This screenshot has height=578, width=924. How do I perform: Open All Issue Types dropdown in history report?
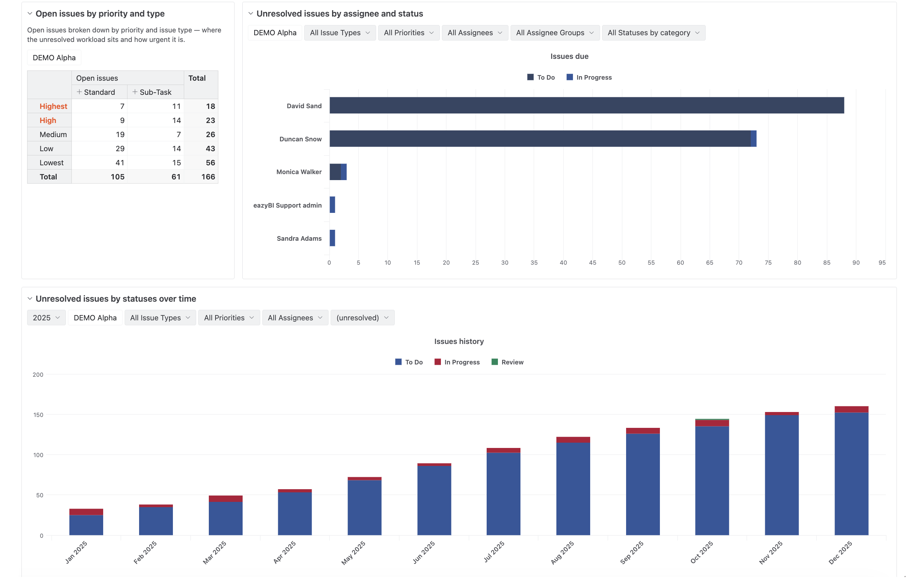(x=160, y=318)
